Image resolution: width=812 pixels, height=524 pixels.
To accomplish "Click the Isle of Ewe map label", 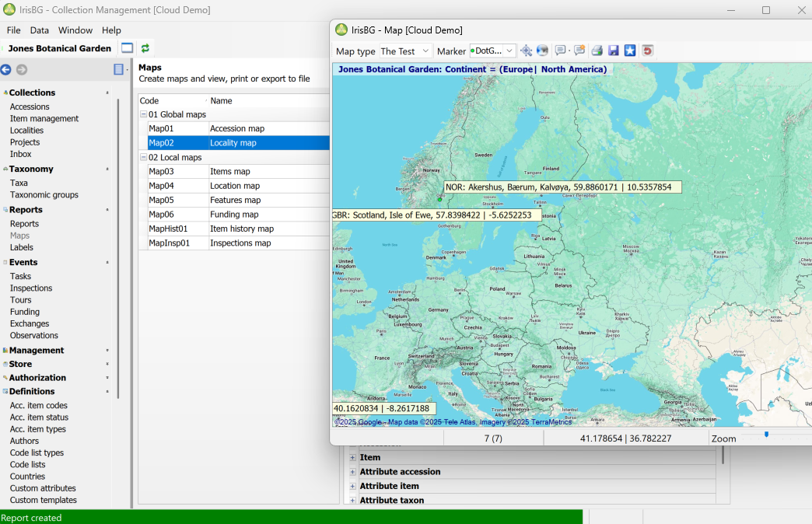I will 436,215.
